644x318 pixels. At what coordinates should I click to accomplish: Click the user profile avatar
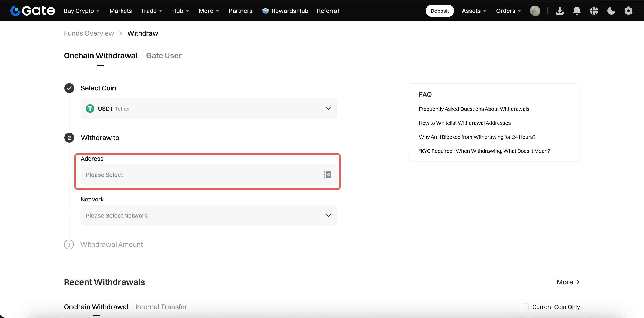pyautogui.click(x=535, y=11)
